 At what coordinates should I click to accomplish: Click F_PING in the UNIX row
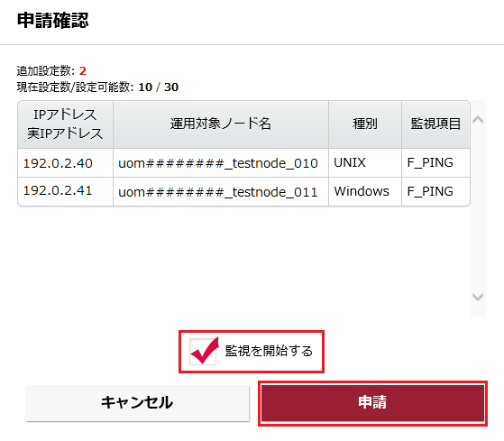point(430,162)
